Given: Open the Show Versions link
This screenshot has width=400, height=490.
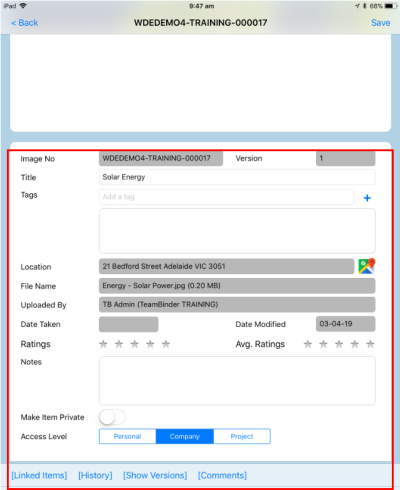Looking at the screenshot, I should [155, 475].
